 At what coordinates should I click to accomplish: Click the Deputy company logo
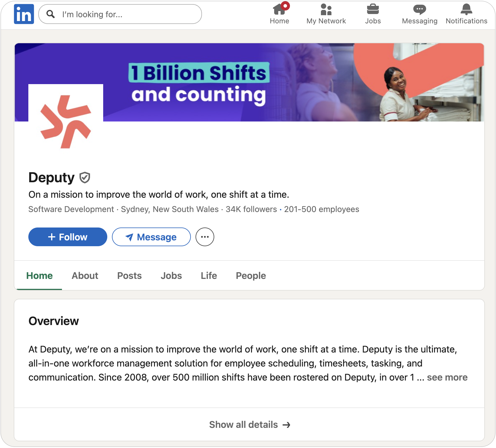(66, 122)
